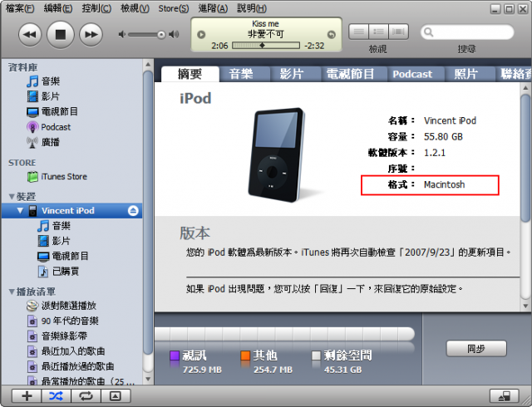Switch to the 電視節目 tab
Image resolution: width=532 pixels, height=407 pixels.
point(350,74)
